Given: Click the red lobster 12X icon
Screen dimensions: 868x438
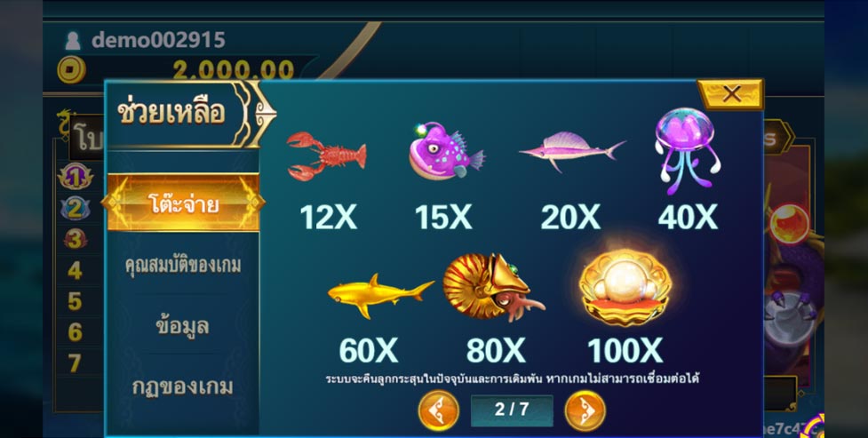Looking at the screenshot, I should pos(326,155).
